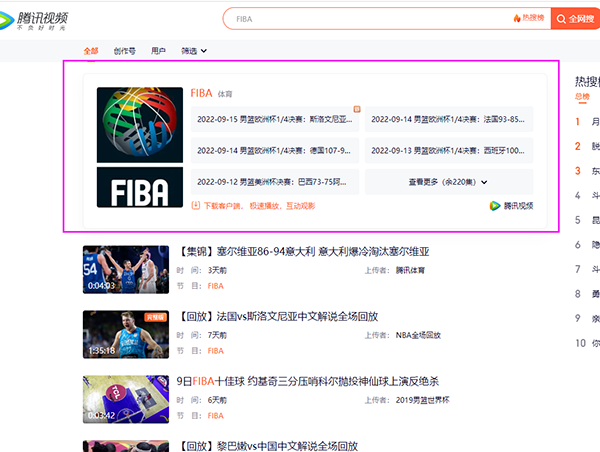Click uploader 腾讯体育
This screenshot has height=452, width=600.
click(x=410, y=270)
